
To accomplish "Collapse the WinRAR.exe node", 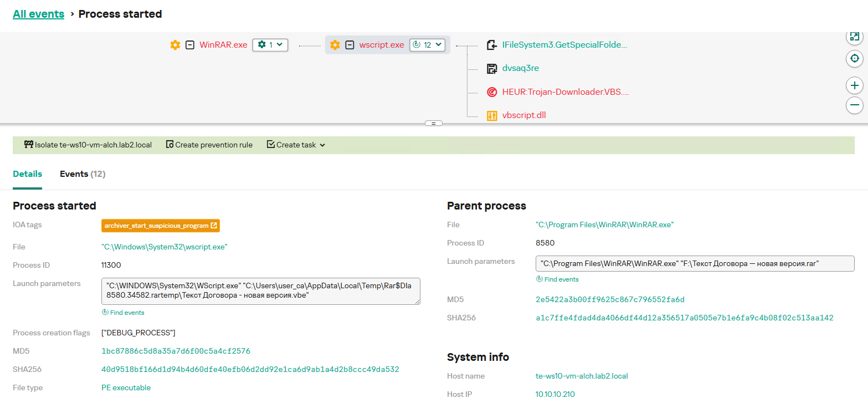I will (190, 45).
